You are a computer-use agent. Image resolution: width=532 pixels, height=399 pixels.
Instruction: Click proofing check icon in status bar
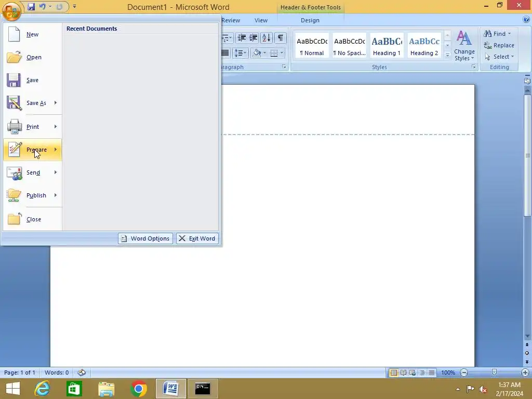[82, 373]
